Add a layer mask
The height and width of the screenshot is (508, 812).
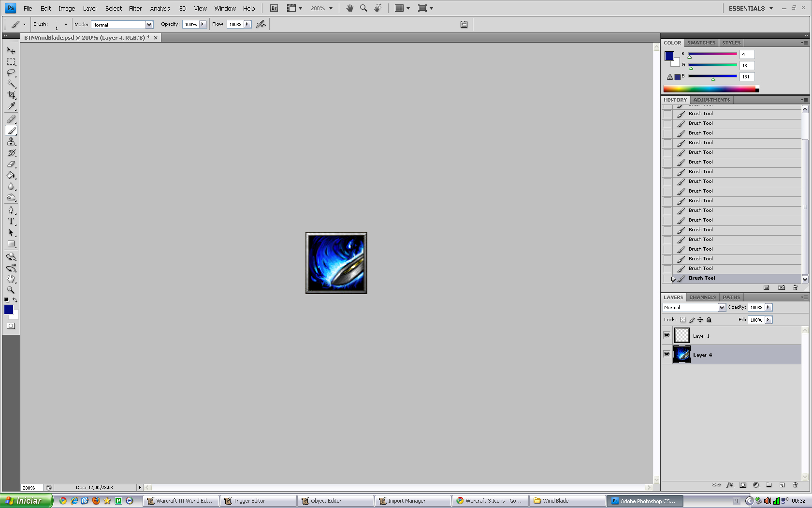coord(743,485)
